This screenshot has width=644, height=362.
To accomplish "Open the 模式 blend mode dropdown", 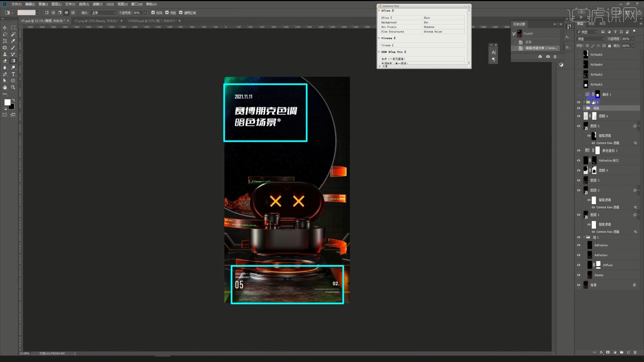I will point(104,13).
